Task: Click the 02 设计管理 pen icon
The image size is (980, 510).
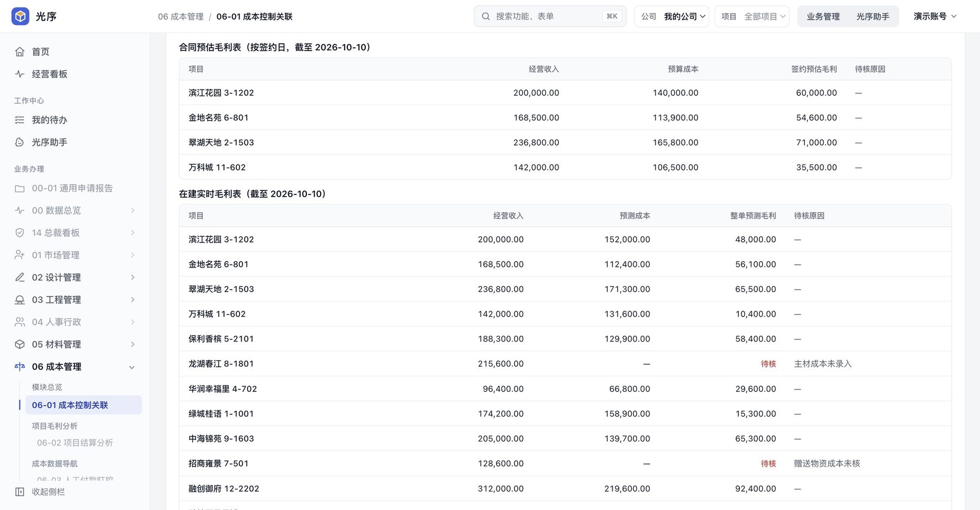Action: tap(20, 277)
